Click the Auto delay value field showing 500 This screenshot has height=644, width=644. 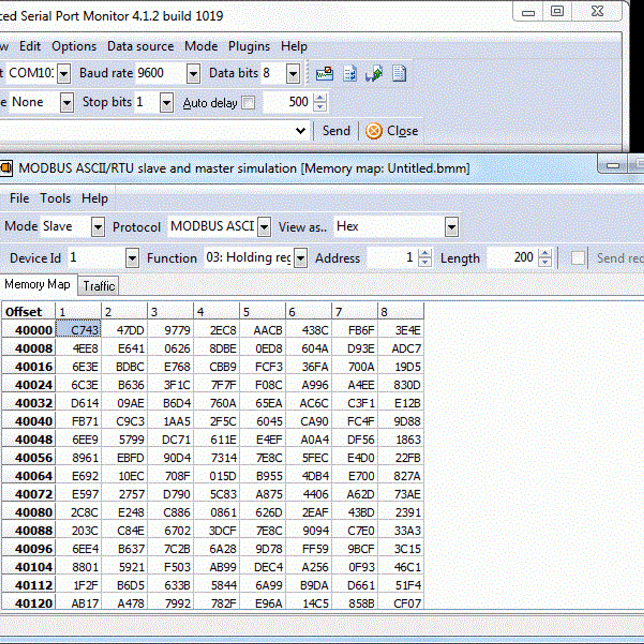point(288,102)
